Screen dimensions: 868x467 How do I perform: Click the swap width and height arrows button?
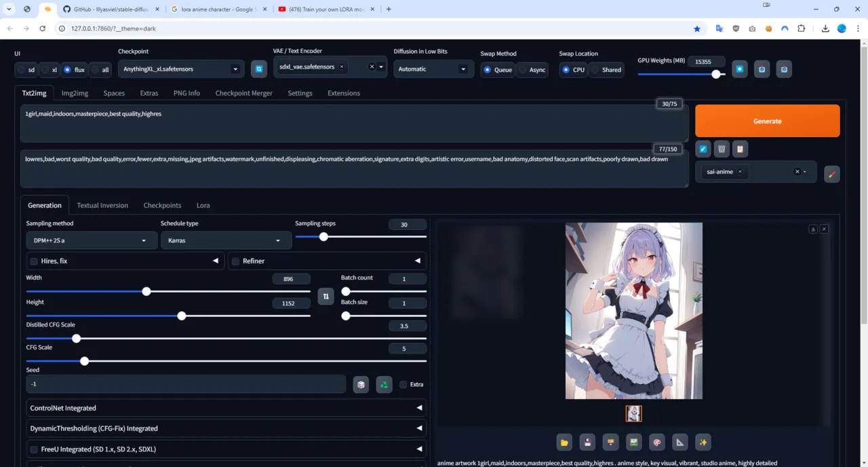325,297
